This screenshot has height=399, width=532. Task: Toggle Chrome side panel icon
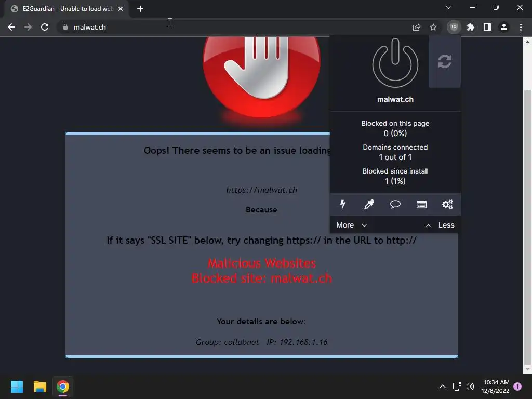pos(487,27)
